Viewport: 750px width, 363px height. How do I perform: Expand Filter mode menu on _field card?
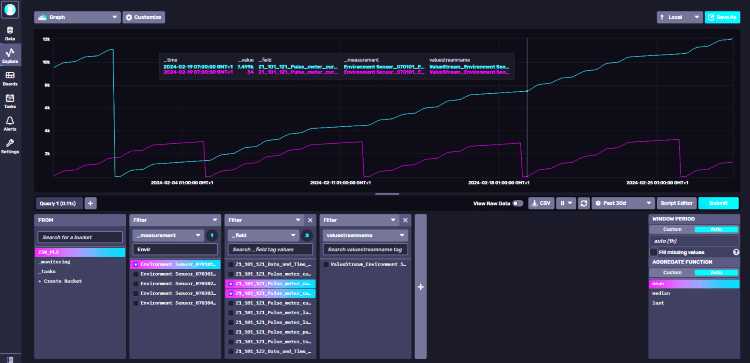click(298, 220)
